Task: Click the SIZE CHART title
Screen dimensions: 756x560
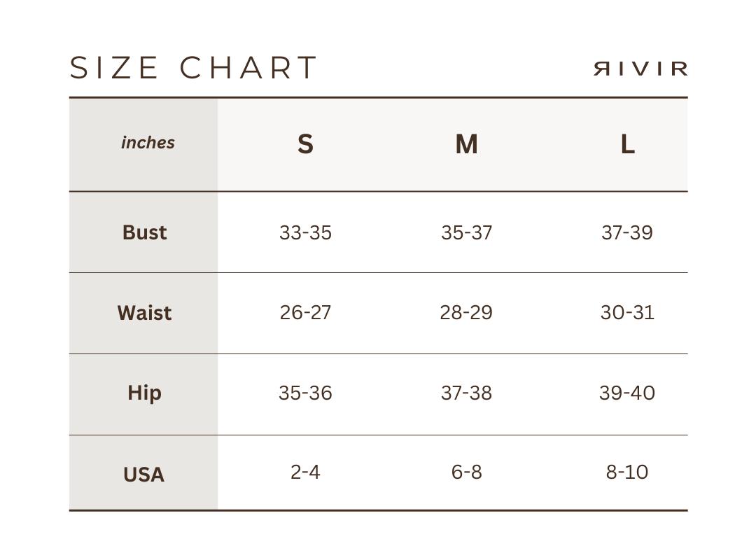Action: click(194, 68)
